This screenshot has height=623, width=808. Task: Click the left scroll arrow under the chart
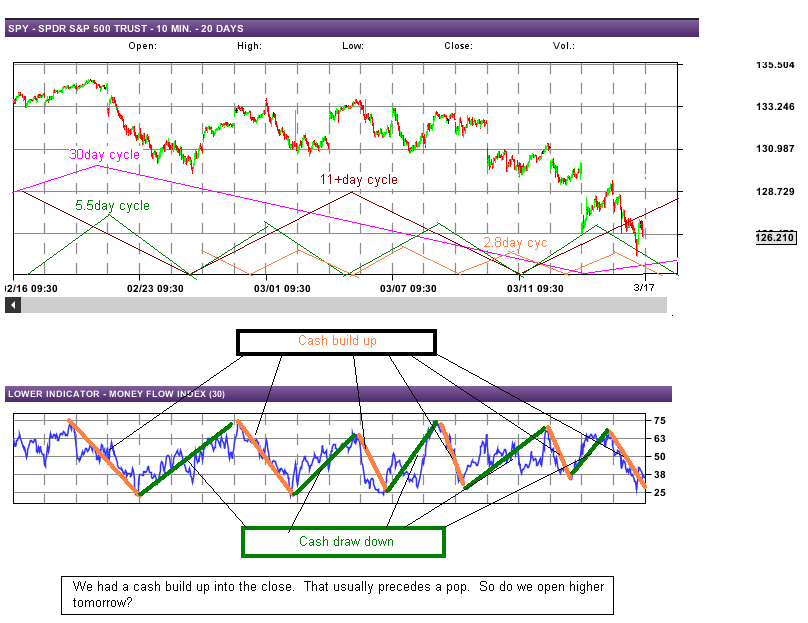pyautogui.click(x=13, y=305)
